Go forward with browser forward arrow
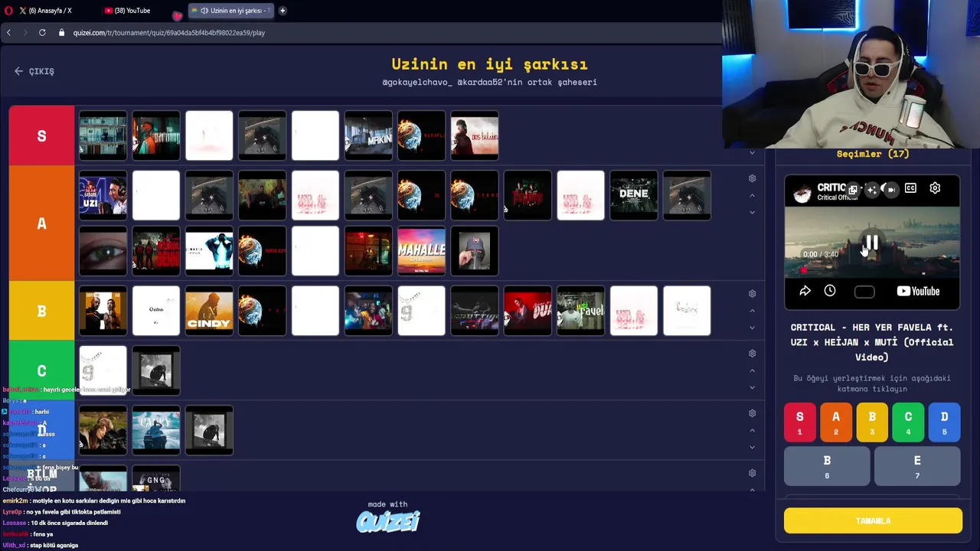Image resolution: width=980 pixels, height=551 pixels. point(24,33)
